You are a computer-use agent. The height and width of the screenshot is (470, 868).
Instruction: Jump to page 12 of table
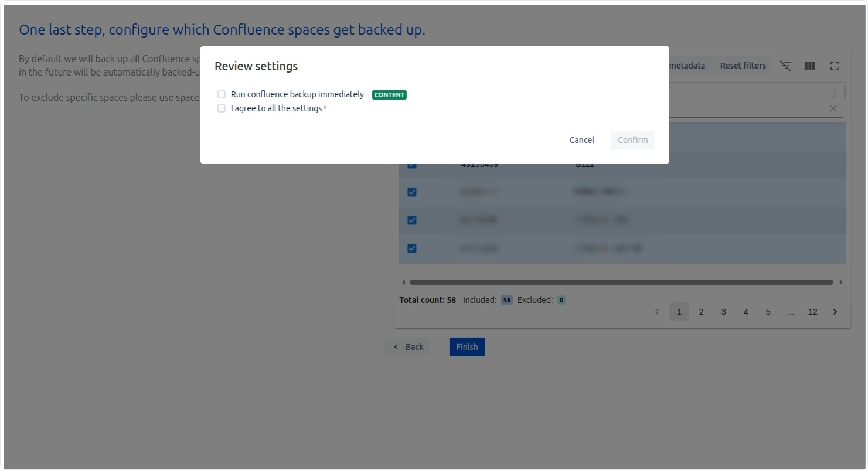[812, 312]
